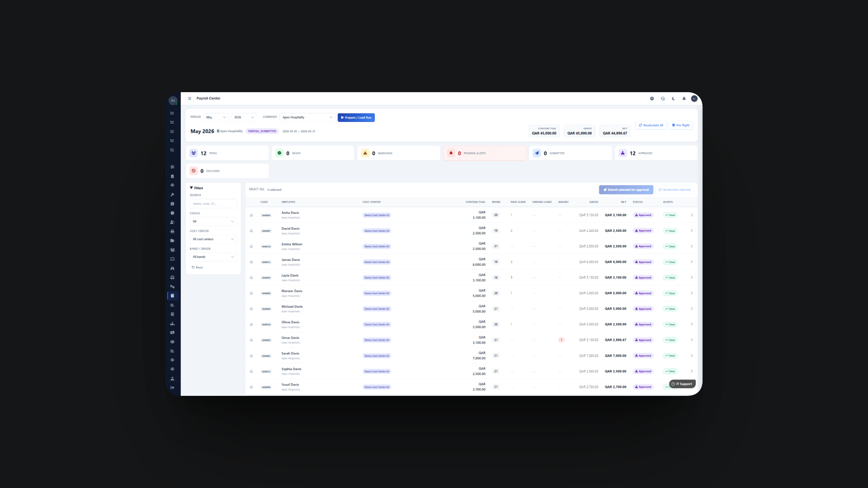Click the lock icon on Omar Davis row
The height and width of the screenshot is (488, 868).
(x=251, y=340)
